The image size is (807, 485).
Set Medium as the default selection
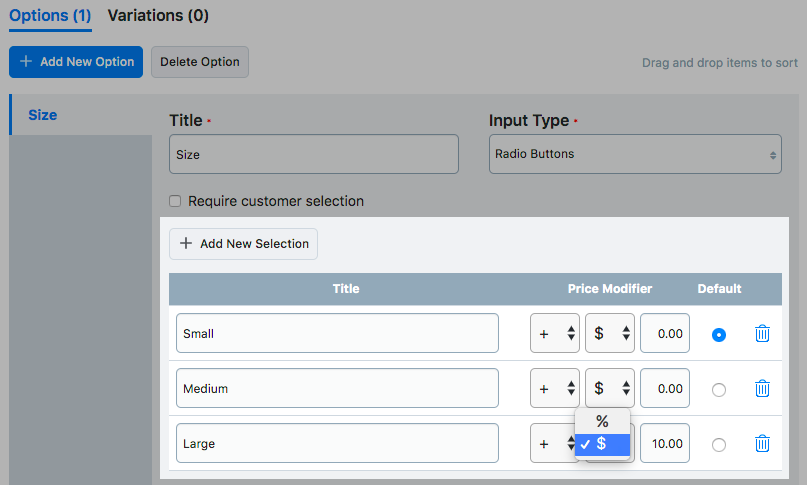(x=718, y=390)
